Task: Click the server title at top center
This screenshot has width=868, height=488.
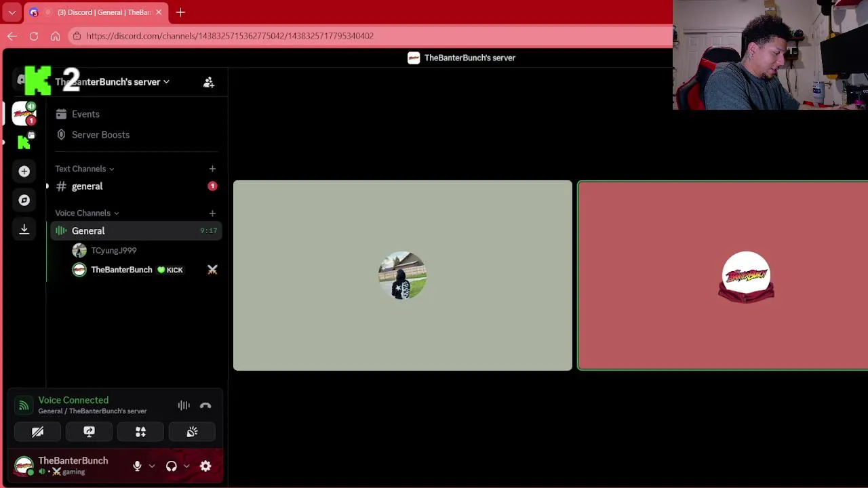Action: (x=462, y=58)
